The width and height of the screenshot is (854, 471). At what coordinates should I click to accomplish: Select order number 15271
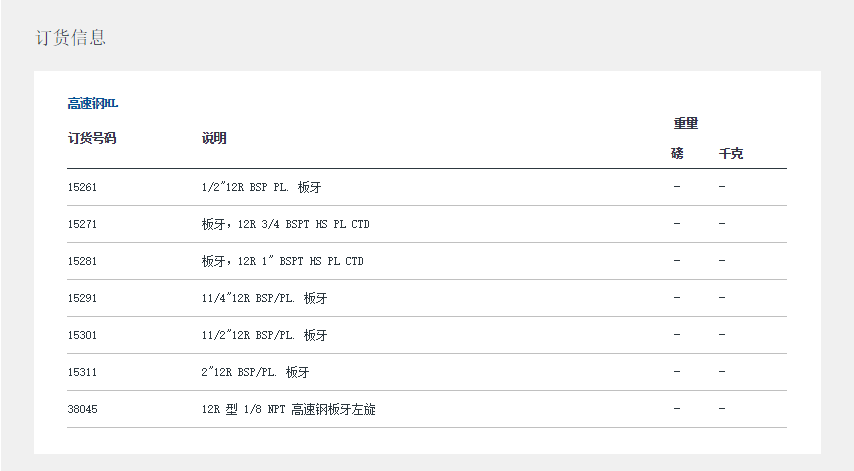pos(82,224)
